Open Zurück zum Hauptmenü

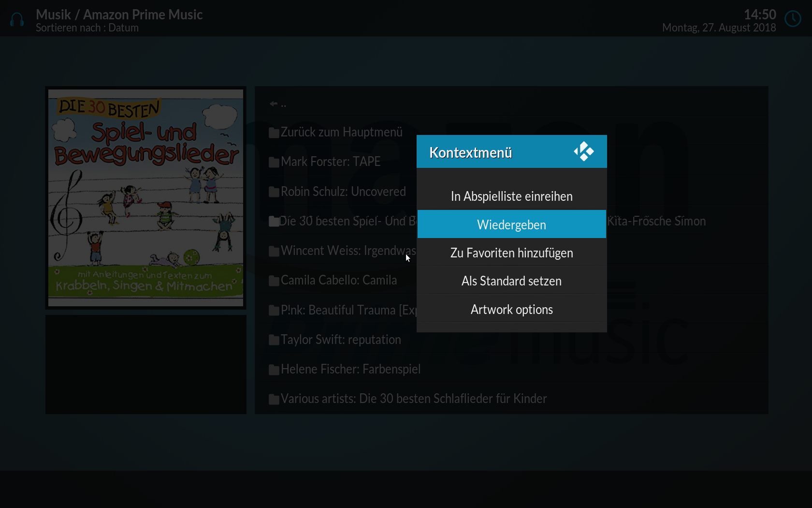[x=341, y=132]
